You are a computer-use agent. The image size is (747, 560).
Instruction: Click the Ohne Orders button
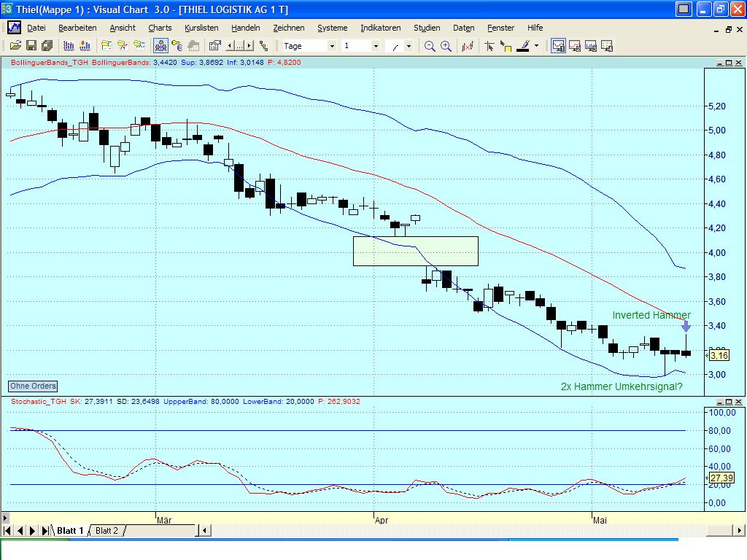pos(32,386)
